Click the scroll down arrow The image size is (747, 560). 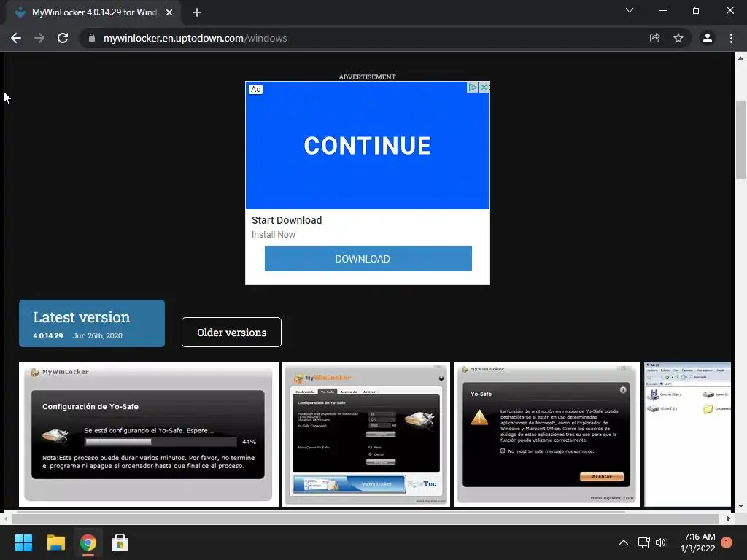(740, 506)
